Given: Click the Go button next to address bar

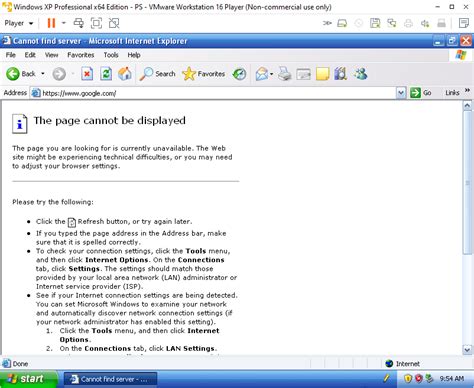Looking at the screenshot, I should [421, 93].
